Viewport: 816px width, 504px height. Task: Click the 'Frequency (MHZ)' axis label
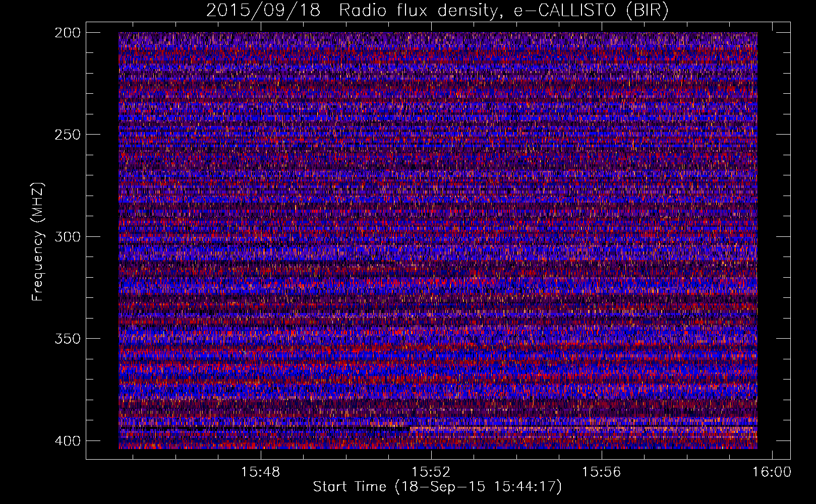pyautogui.click(x=38, y=241)
